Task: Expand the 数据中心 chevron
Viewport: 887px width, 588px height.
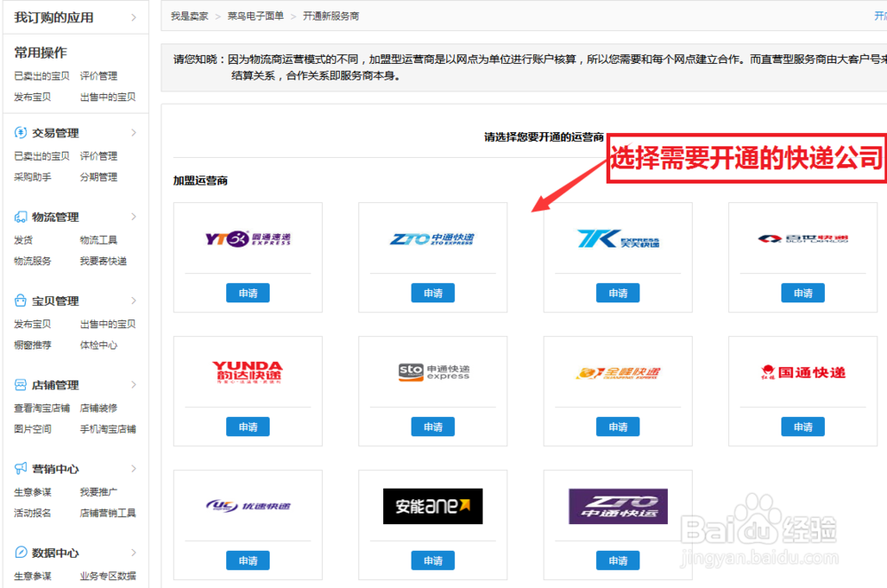Action: pyautogui.click(x=134, y=553)
